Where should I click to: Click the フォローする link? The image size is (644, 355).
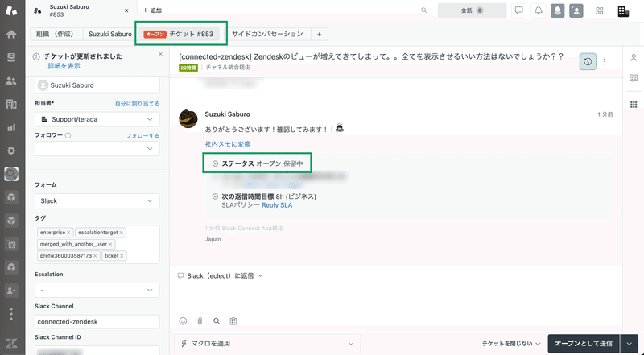[x=142, y=135]
